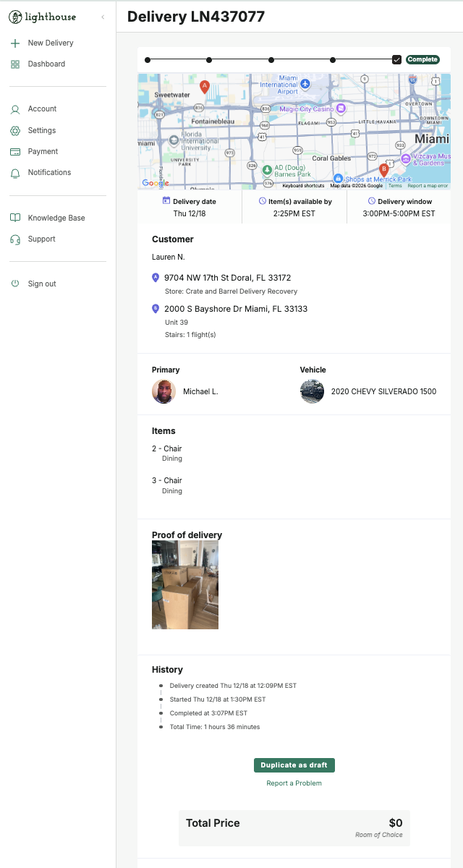463x868 pixels.
Task: Click 'Total Time: 1 hours 36 minutes'
Action: coord(215,727)
